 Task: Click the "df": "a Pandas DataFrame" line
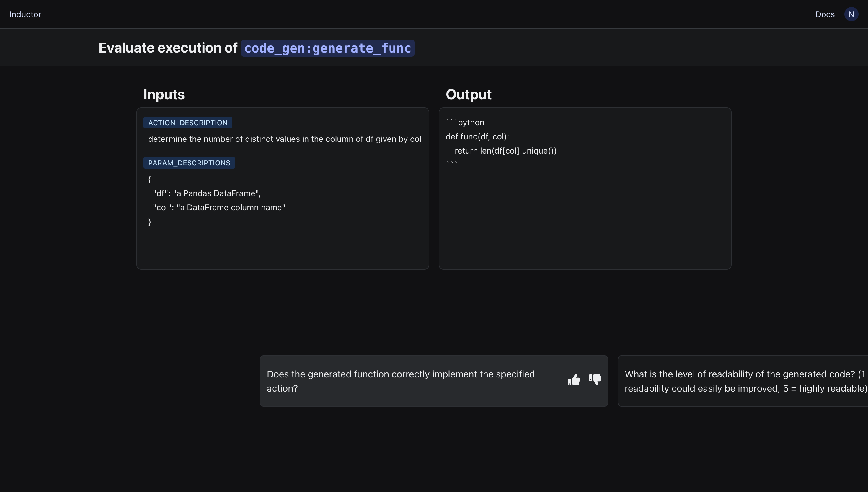click(x=206, y=193)
